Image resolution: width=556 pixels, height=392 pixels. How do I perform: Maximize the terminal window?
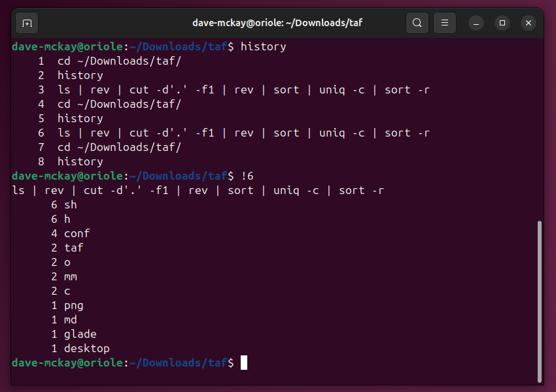click(502, 23)
